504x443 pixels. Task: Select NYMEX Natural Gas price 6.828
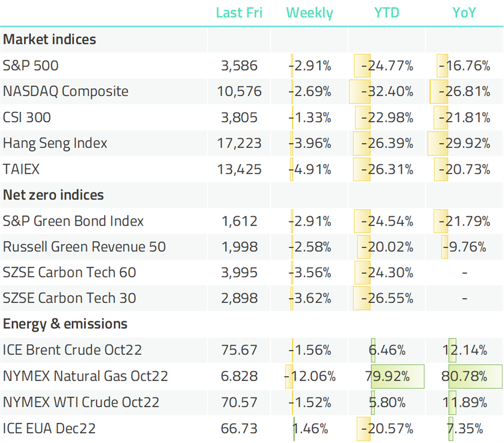tap(239, 376)
